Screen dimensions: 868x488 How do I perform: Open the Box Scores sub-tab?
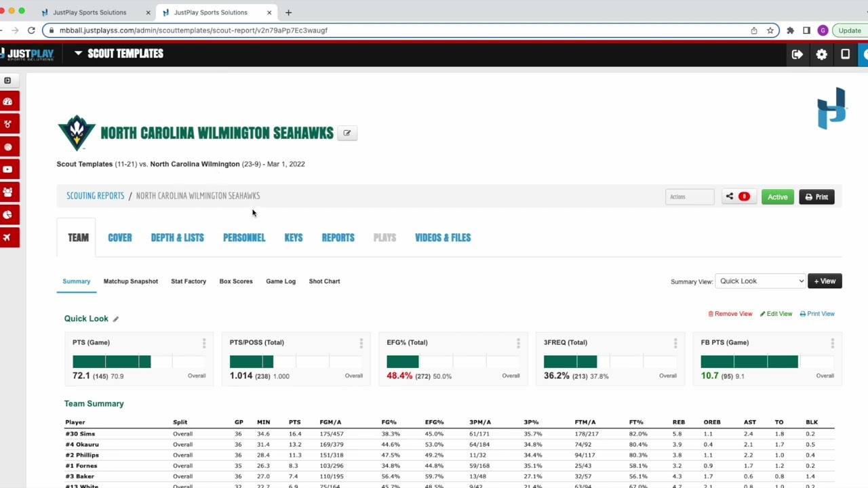tap(236, 281)
